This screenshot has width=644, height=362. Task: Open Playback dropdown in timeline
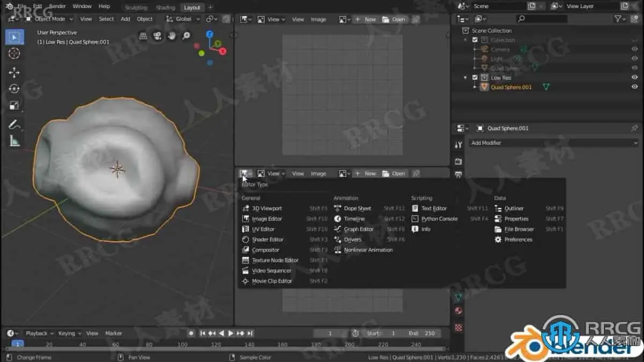[39, 333]
